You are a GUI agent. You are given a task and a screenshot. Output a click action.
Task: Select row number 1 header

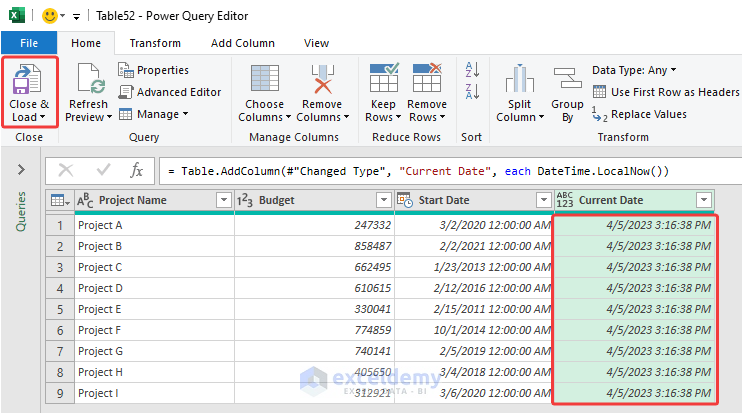tap(60, 225)
